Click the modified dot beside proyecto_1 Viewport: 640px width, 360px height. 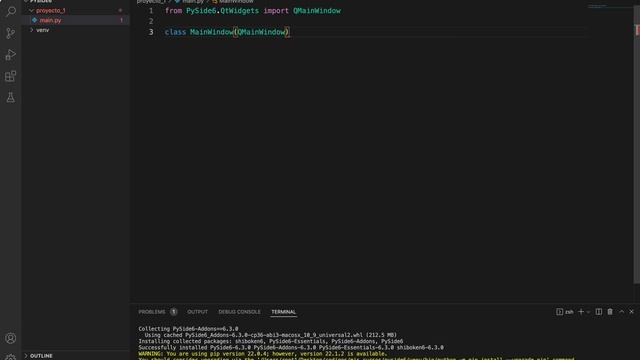click(x=120, y=11)
